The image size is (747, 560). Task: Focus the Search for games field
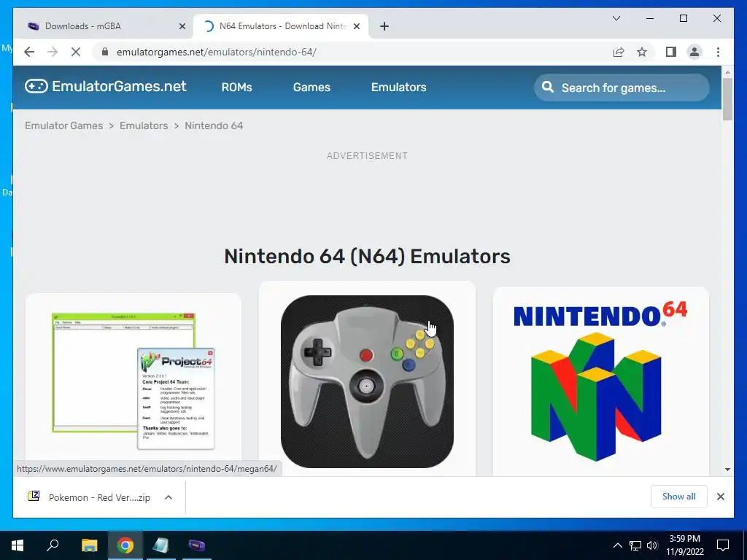click(622, 87)
